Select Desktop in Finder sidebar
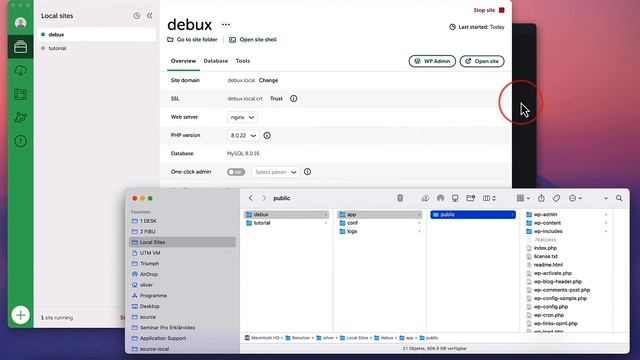This screenshot has height=360, width=640. pyautogui.click(x=182, y=306)
